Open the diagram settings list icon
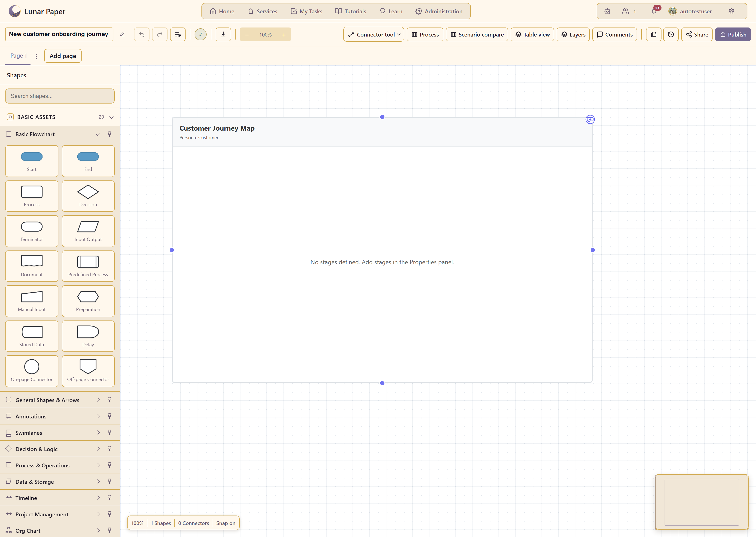The image size is (756, 537). [x=178, y=34]
